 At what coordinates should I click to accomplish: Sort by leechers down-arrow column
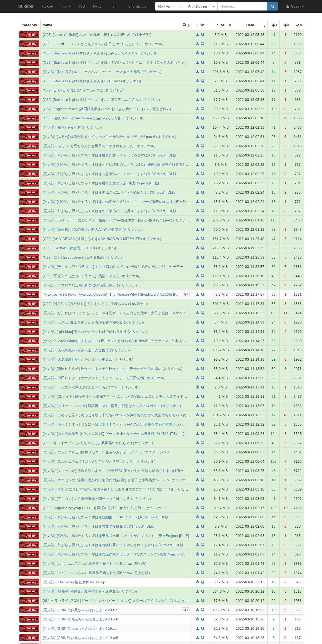285,25
